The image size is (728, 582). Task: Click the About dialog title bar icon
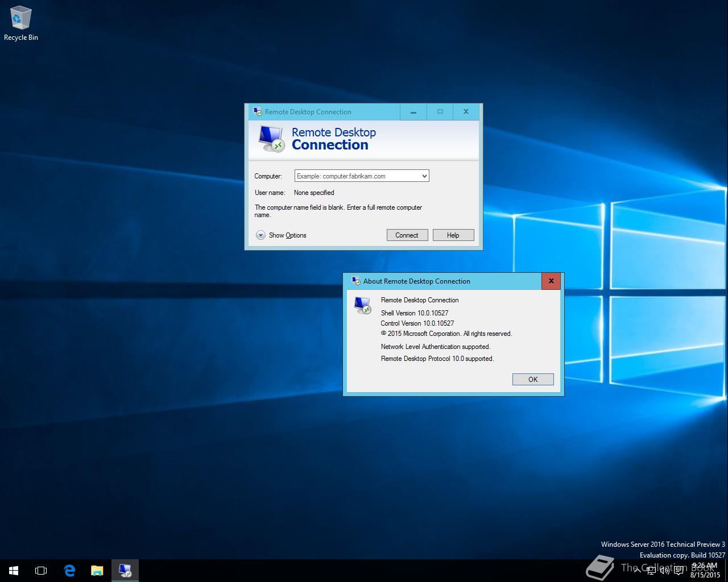point(356,281)
